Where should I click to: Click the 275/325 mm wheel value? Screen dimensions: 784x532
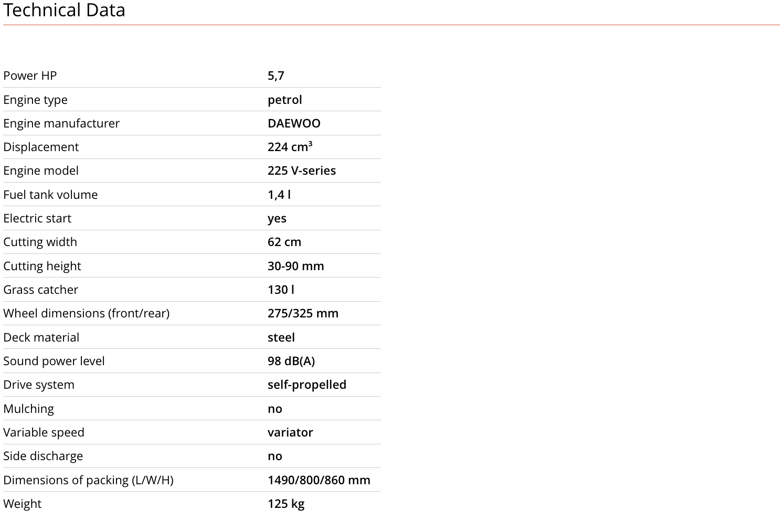[303, 313]
